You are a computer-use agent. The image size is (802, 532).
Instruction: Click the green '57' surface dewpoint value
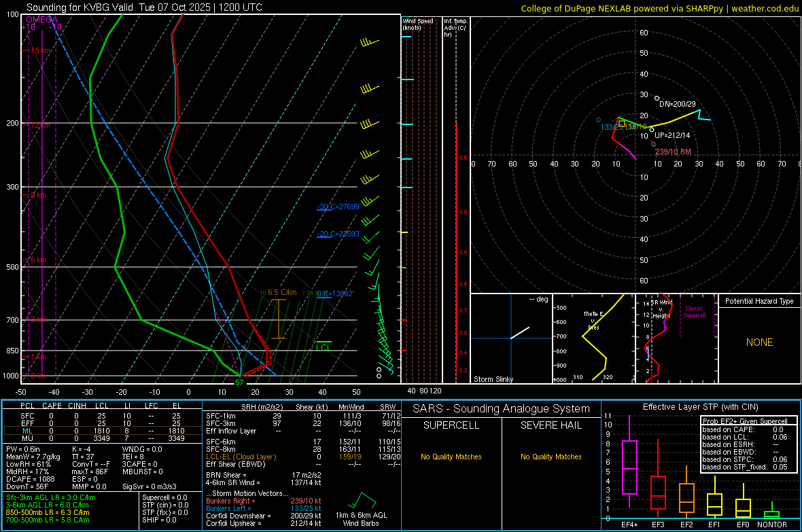(x=239, y=382)
